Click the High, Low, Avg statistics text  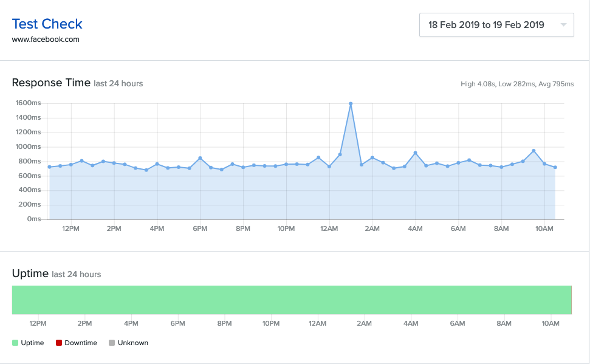[516, 84]
